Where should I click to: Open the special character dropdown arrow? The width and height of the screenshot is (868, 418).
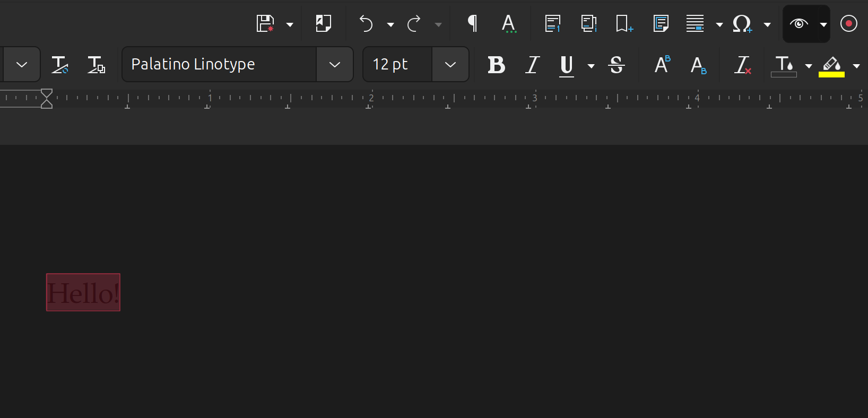tap(767, 24)
